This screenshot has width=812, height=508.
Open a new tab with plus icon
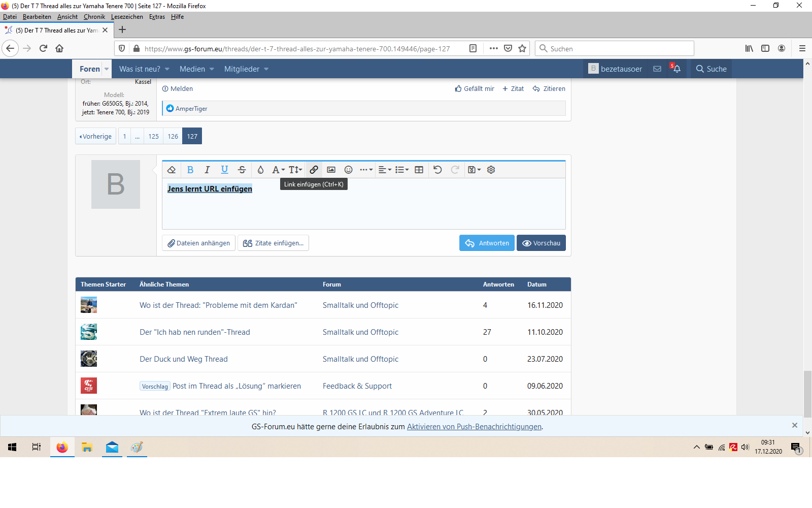pyautogui.click(x=122, y=29)
